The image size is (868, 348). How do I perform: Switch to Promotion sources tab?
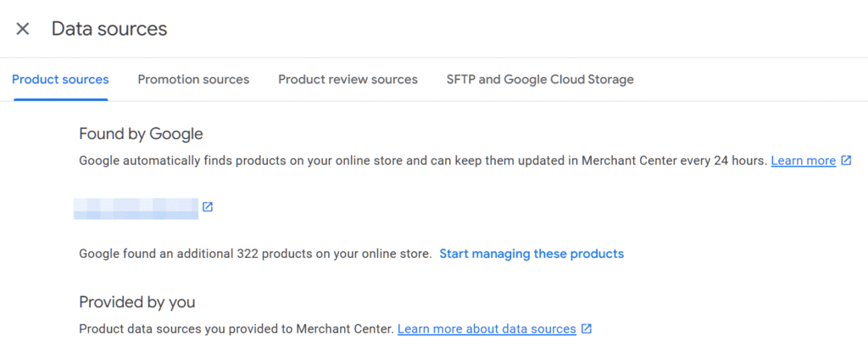(x=193, y=79)
